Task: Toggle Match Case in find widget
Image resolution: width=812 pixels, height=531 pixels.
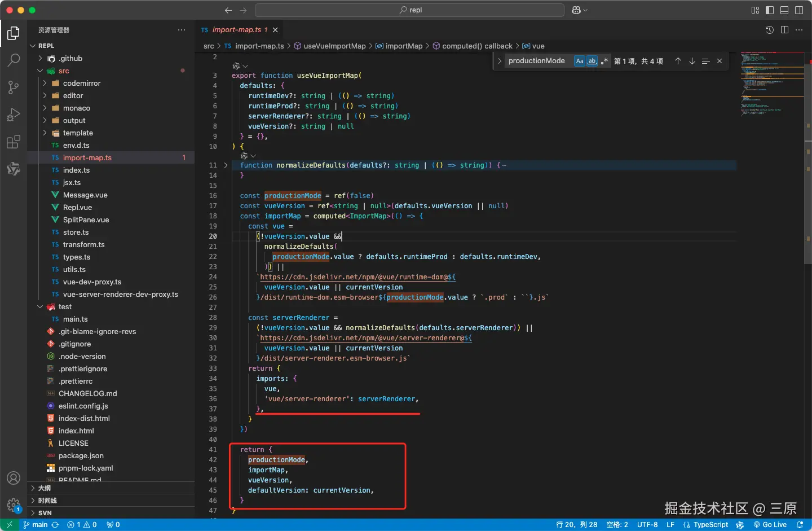Action: click(x=579, y=61)
